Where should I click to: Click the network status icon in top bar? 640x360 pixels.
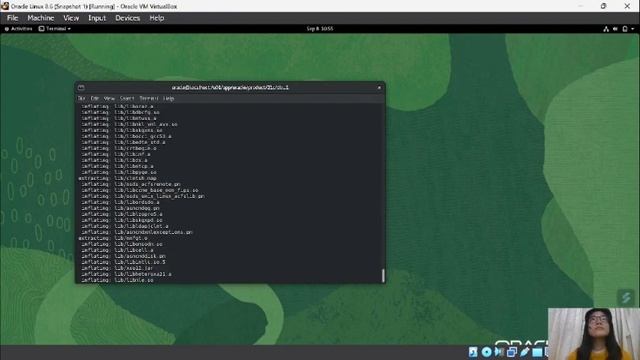[x=606, y=29]
